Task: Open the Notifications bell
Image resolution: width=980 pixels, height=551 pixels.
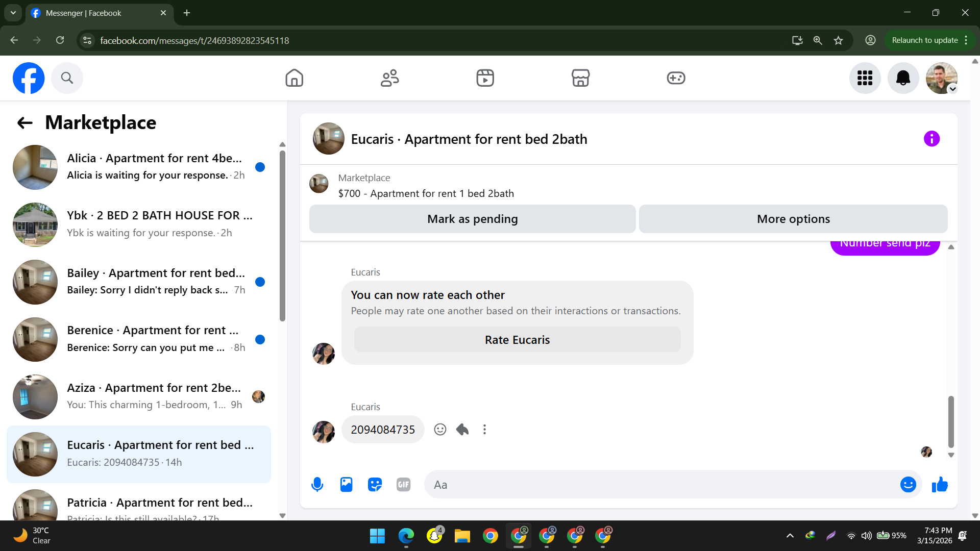Action: pyautogui.click(x=903, y=78)
